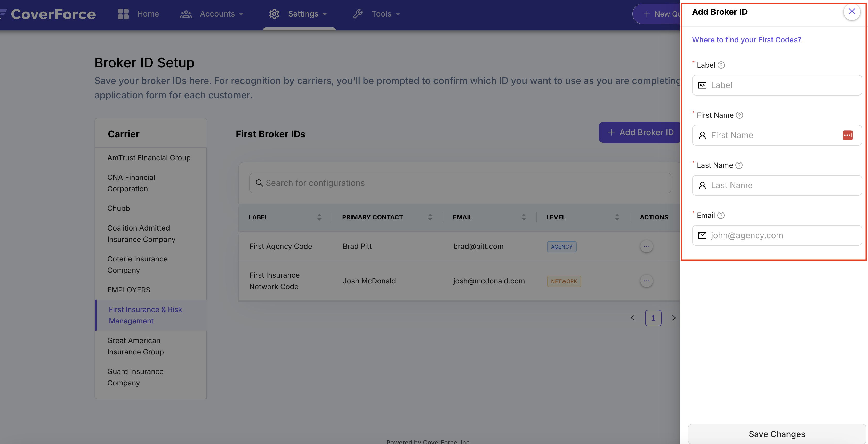Open actions menu for First Agency Code
The image size is (868, 444).
pyautogui.click(x=646, y=247)
